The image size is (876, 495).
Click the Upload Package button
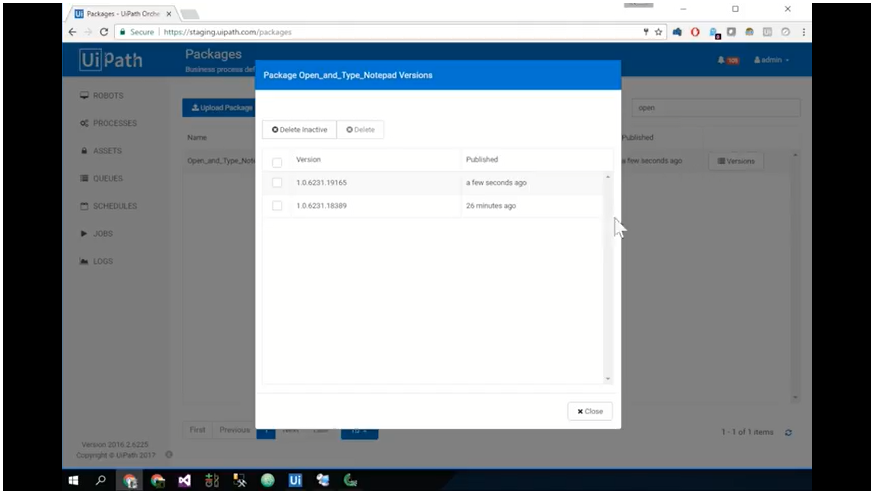220,108
